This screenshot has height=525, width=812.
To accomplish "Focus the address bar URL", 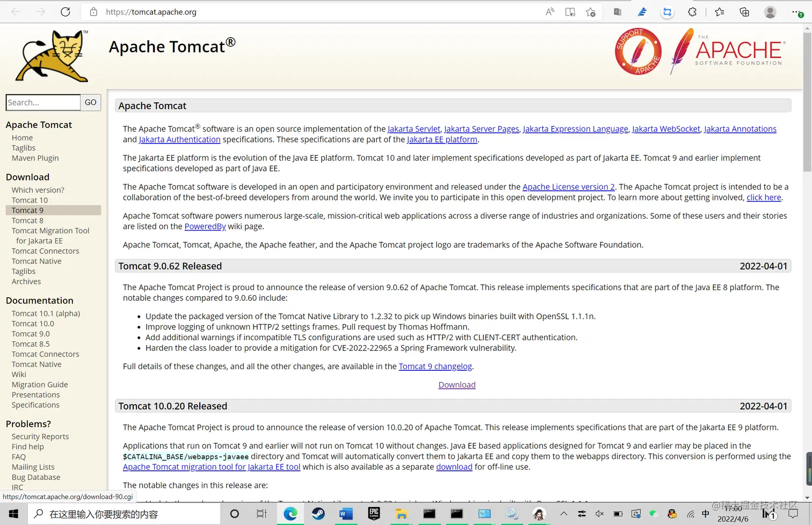I will tap(151, 12).
